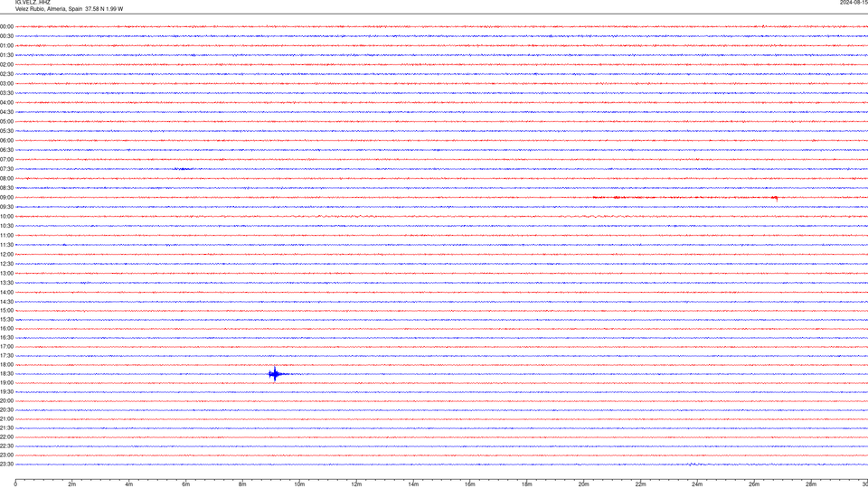Select the 10m axis tick label
Image resolution: width=868 pixels, height=488 pixels.
299,484
